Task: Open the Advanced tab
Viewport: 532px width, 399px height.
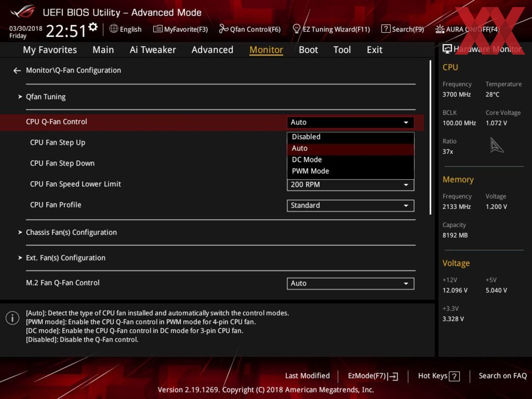Action: click(x=212, y=50)
